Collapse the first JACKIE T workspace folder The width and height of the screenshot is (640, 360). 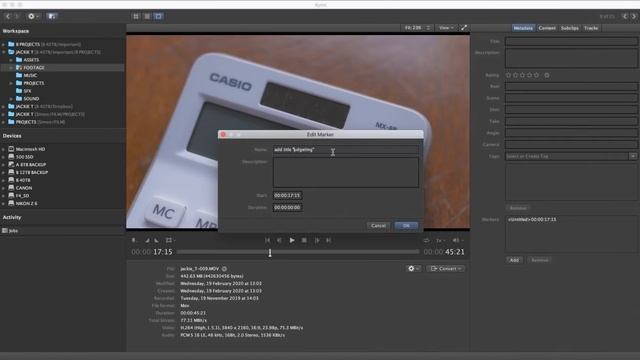(x=4, y=52)
